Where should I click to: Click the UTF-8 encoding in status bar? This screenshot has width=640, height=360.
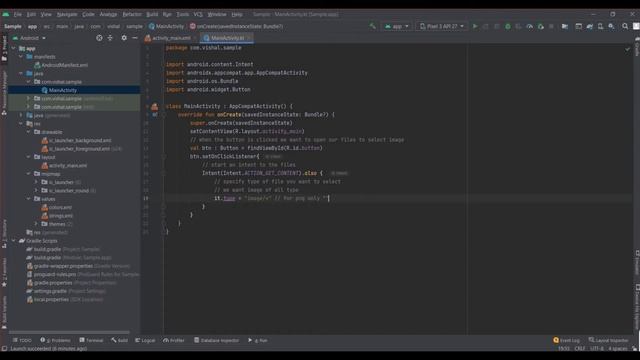coord(596,349)
